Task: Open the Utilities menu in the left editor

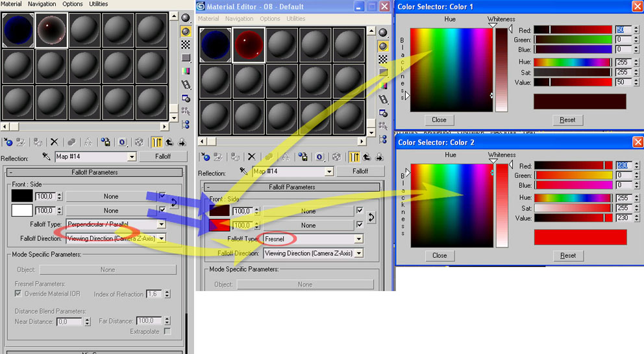Action: coord(99,4)
